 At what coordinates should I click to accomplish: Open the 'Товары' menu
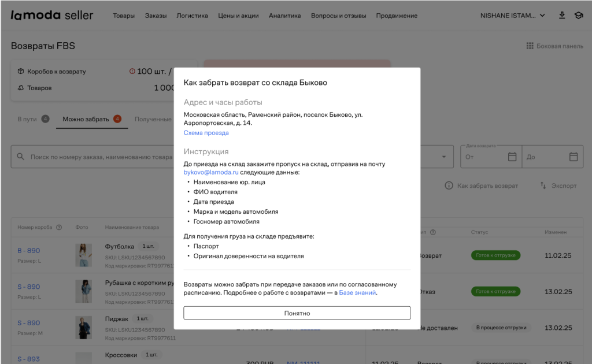[124, 16]
